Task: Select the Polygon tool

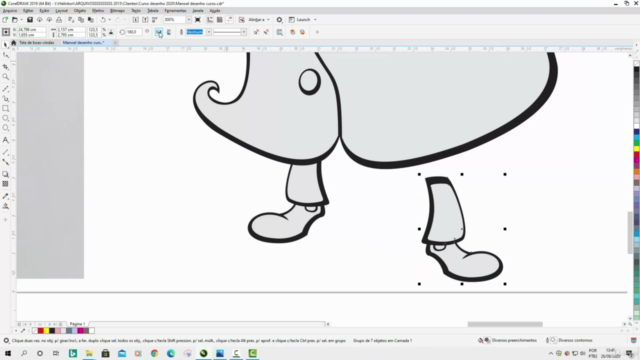Action: tap(5, 128)
